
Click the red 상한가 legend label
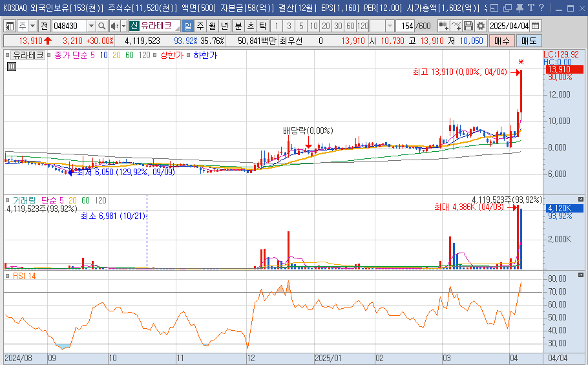coord(172,55)
